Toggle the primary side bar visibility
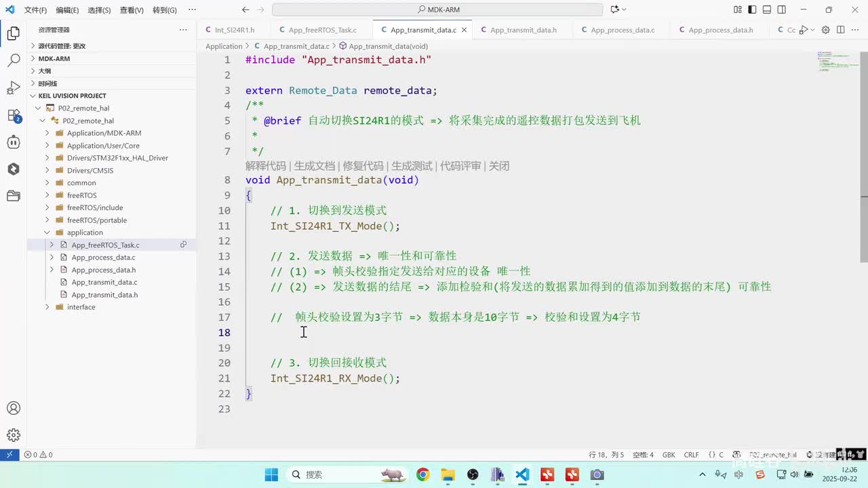 (x=753, y=9)
